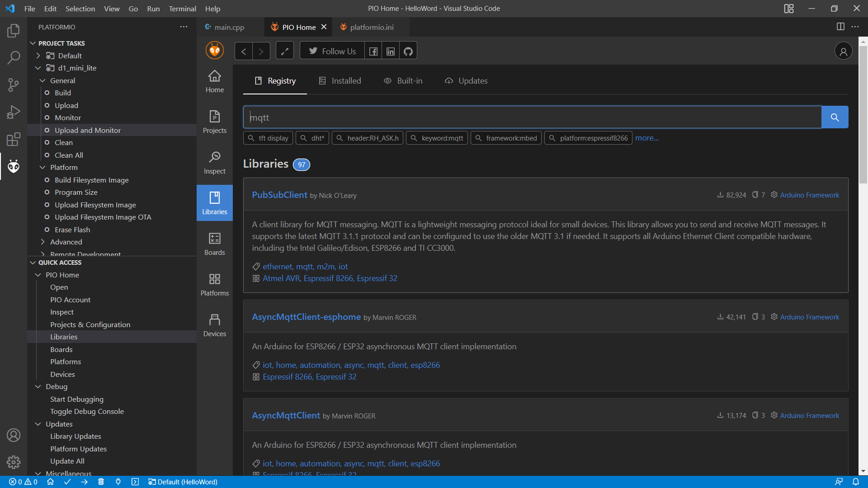Expand the Advanced task group

pos(43,242)
